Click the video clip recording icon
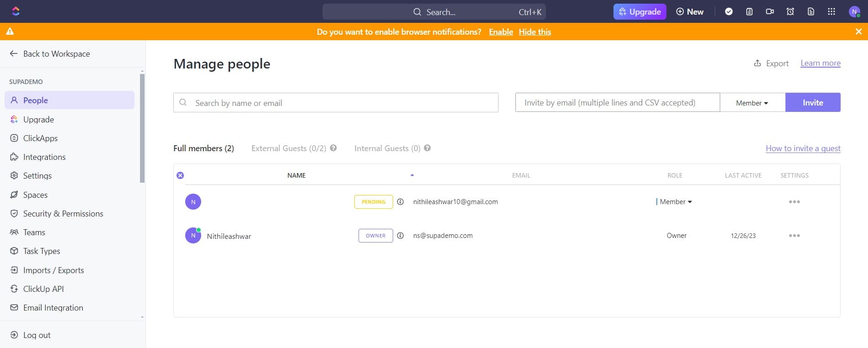Image resolution: width=868 pixels, height=348 pixels. [770, 12]
